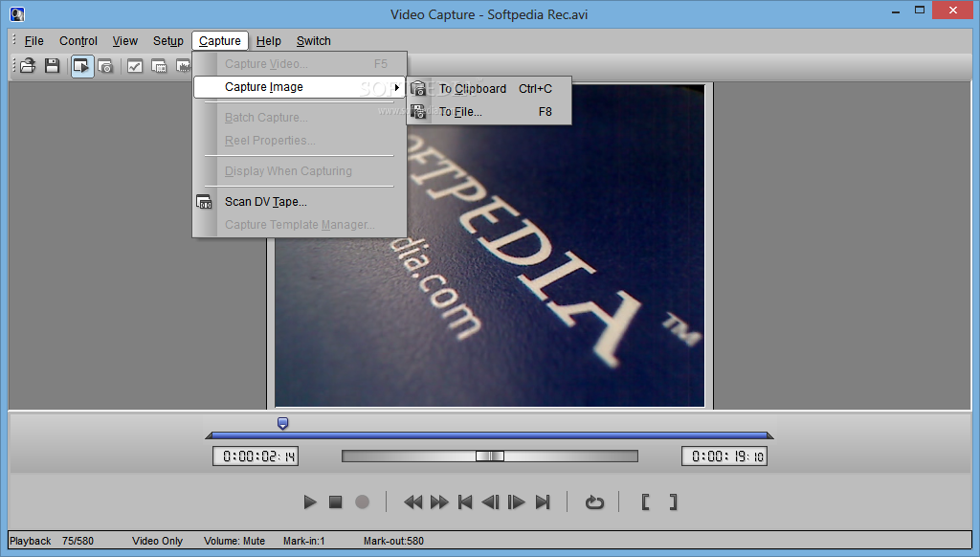Click the filmstrip window toolbar icon
The height and width of the screenshot is (557, 980).
coord(159,66)
